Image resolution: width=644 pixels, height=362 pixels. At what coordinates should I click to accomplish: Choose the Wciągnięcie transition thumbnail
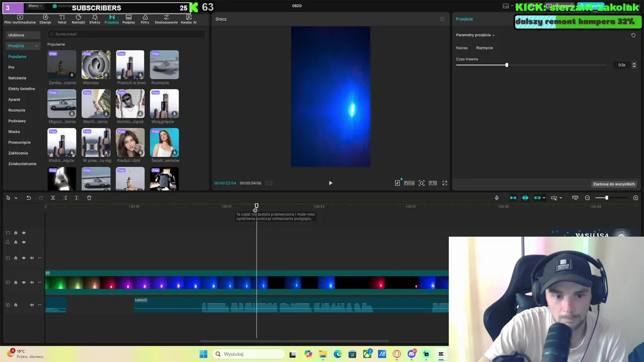(164, 104)
